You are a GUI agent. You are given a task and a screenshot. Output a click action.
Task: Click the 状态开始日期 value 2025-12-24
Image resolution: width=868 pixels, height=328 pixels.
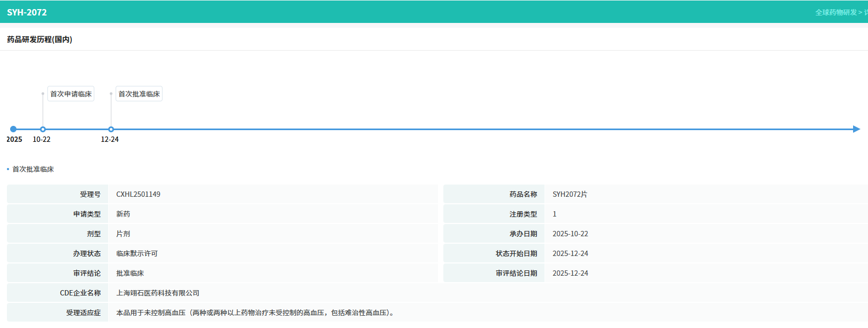570,253
